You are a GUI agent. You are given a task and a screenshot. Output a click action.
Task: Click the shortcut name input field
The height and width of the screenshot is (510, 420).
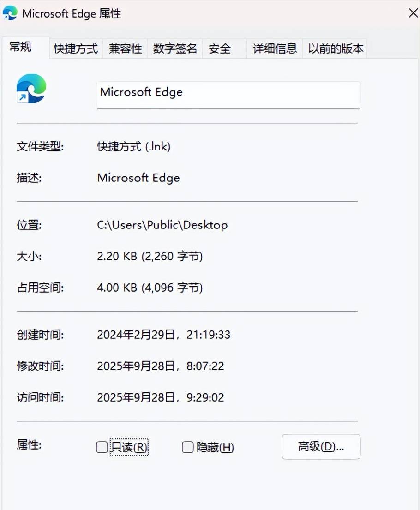pos(228,95)
